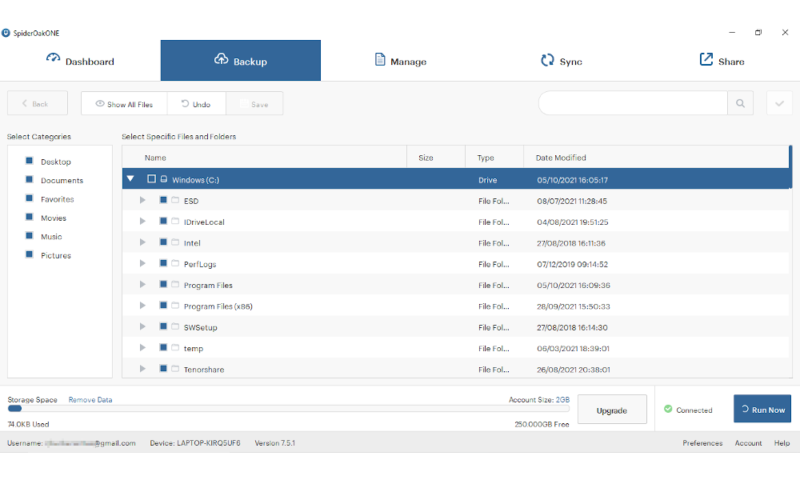Viewport: 800px width, 480px height.
Task: Expand the Tenorshare folder
Action: (x=142, y=369)
